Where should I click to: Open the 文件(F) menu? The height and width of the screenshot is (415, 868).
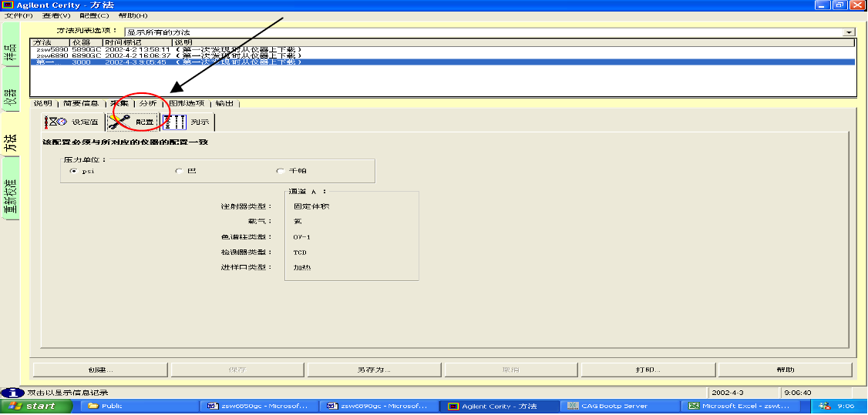tap(19, 15)
